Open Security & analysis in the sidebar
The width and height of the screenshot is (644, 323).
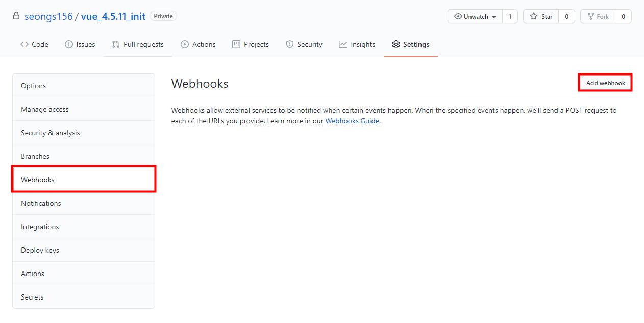coord(84,133)
